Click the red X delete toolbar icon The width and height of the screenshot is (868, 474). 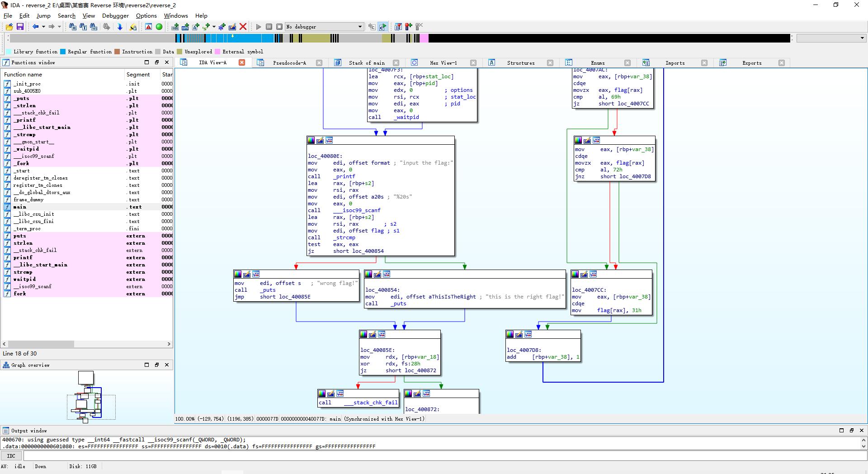pyautogui.click(x=243, y=27)
